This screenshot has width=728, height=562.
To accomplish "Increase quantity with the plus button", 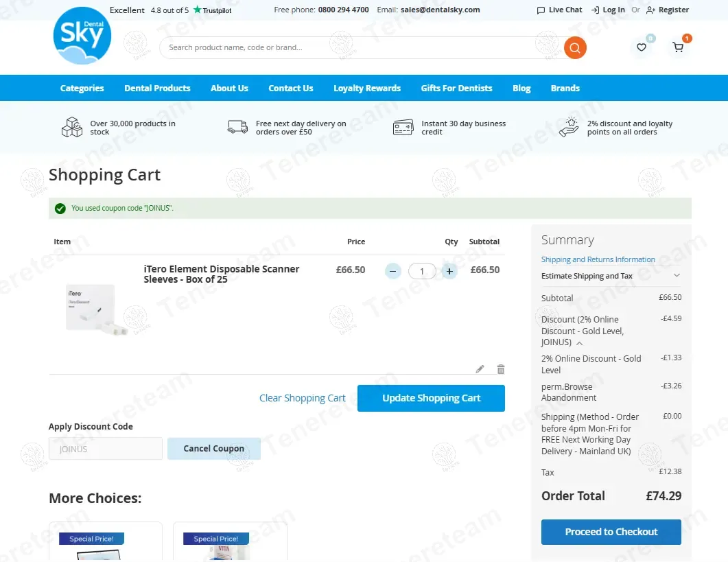I will pos(449,271).
